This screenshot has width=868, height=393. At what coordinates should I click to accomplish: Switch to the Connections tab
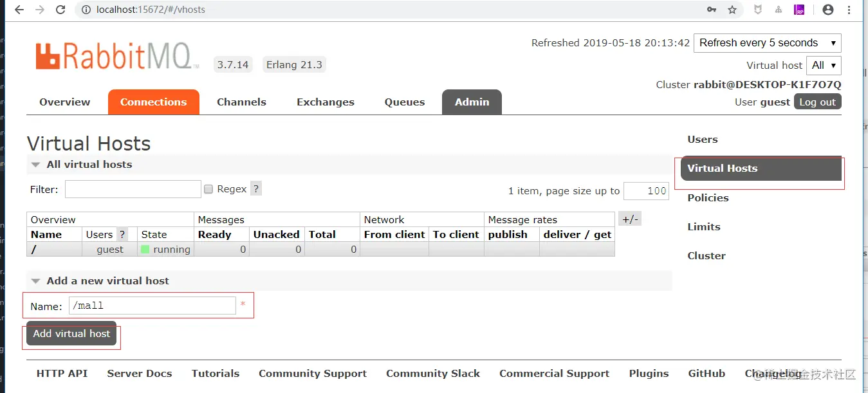point(154,102)
